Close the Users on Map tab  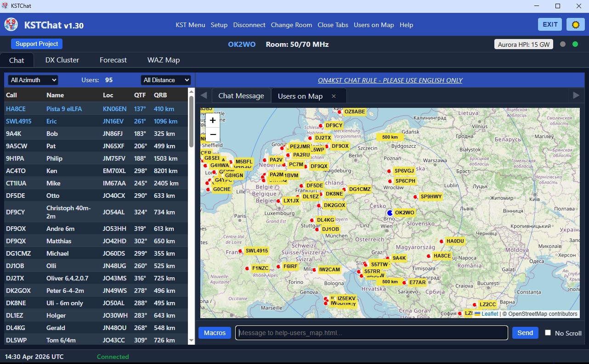coord(334,96)
